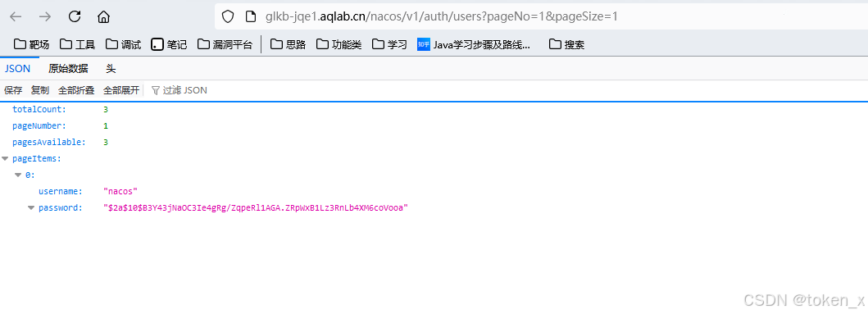Screen dimensions: 868x314
Task: Switch to the JSON tab
Action: [18, 69]
